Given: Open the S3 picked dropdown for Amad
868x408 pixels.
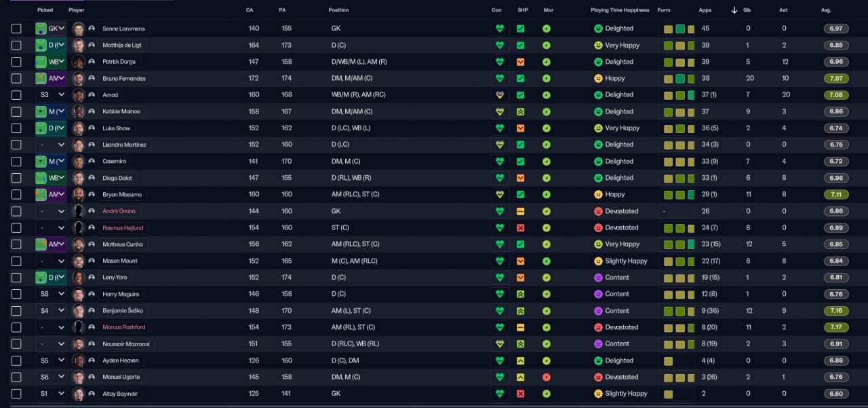Looking at the screenshot, I should [51, 95].
